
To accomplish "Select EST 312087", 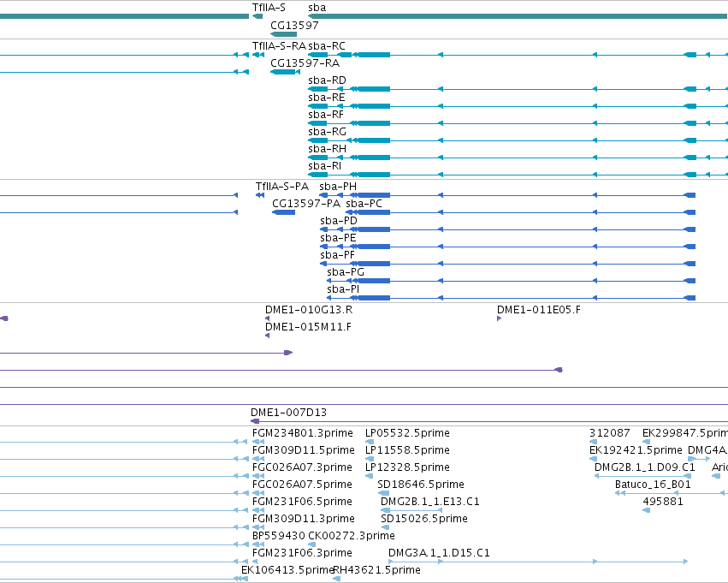I will (610, 433).
